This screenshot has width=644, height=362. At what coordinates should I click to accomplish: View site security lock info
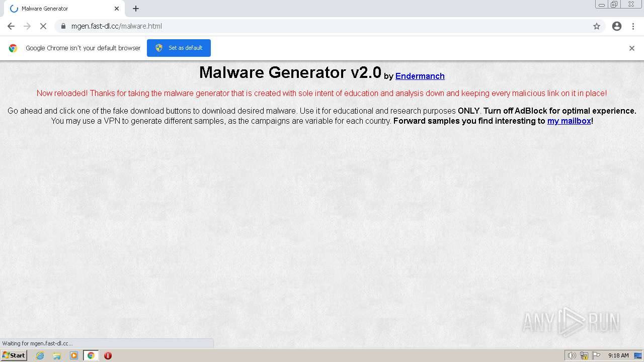click(x=63, y=26)
